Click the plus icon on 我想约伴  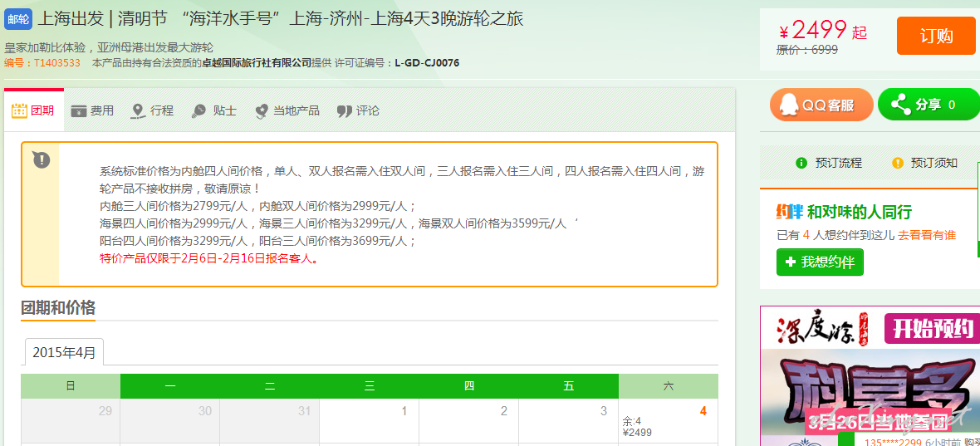click(791, 262)
